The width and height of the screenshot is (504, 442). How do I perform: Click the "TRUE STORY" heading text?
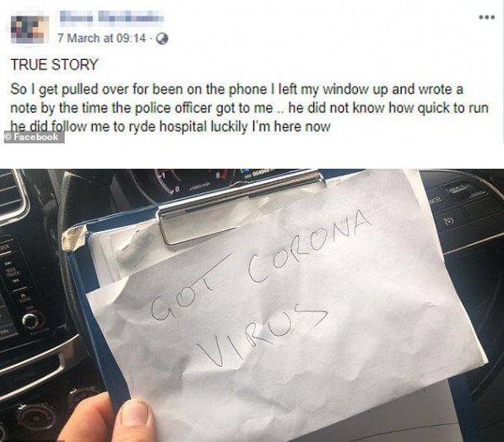54,65
